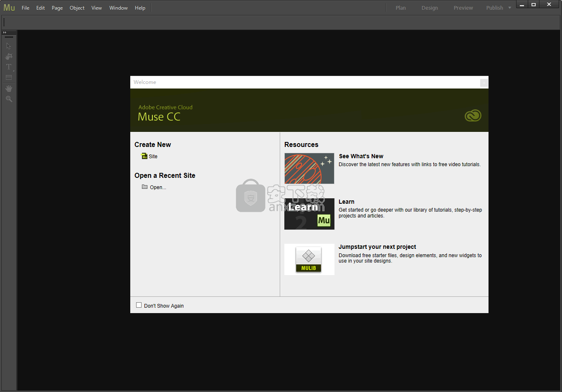Click the Mu Site file icon
Viewport: 562px width, 392px height.
coord(144,156)
